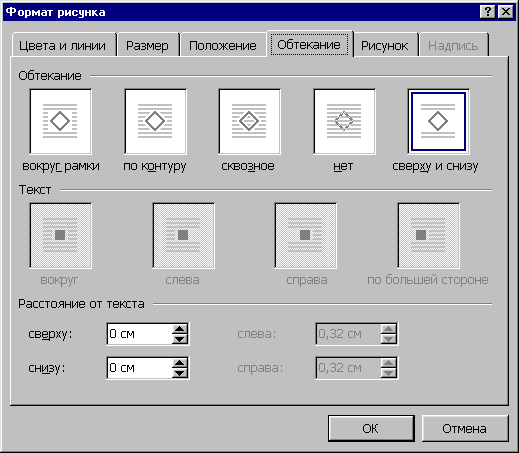This screenshot has width=519, height=453.
Task: Select the 'Обтекание' tab
Action: (309, 44)
